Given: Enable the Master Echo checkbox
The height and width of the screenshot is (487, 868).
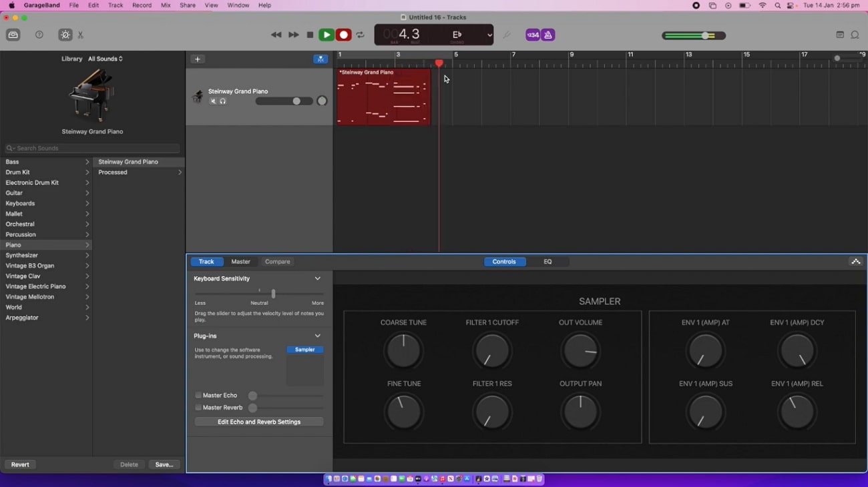Looking at the screenshot, I should click(x=198, y=396).
